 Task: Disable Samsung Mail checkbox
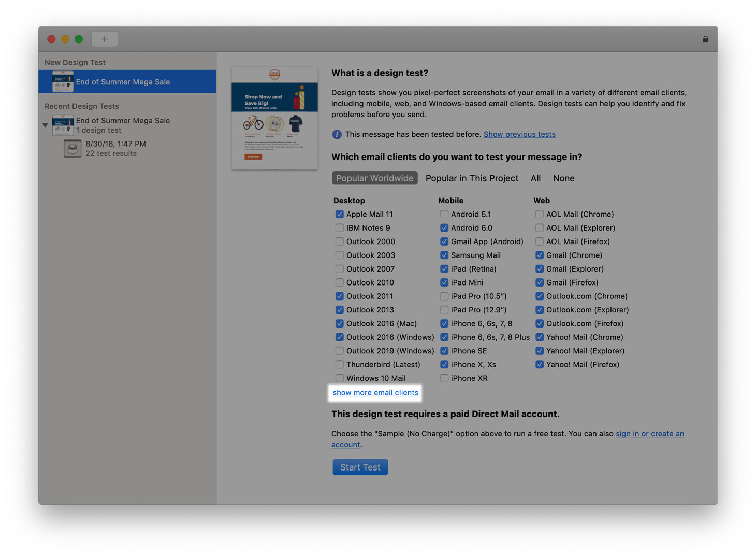[444, 255]
